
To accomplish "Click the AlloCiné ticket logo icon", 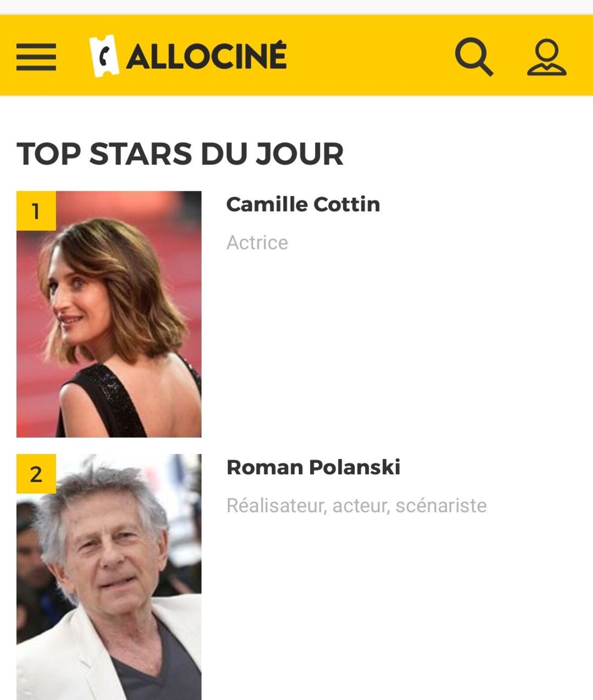I will (104, 56).
